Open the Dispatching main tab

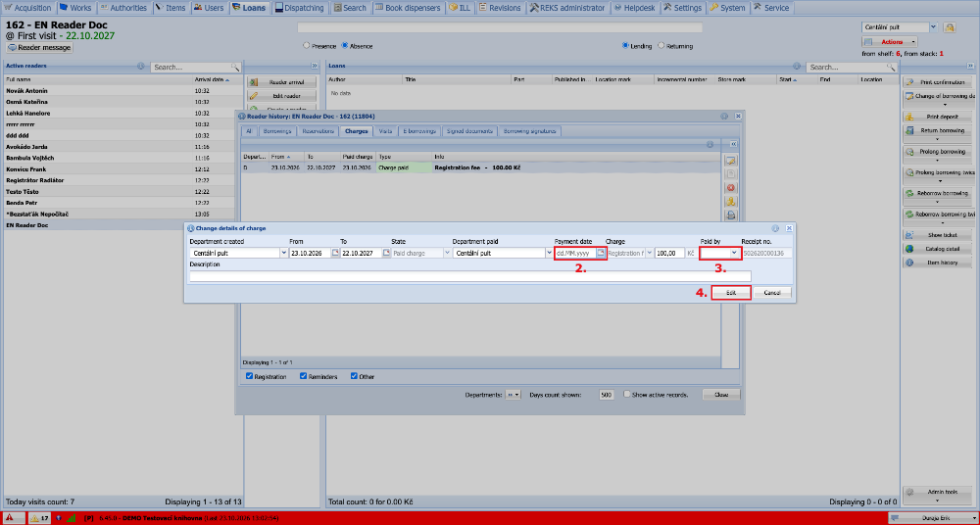click(x=301, y=8)
